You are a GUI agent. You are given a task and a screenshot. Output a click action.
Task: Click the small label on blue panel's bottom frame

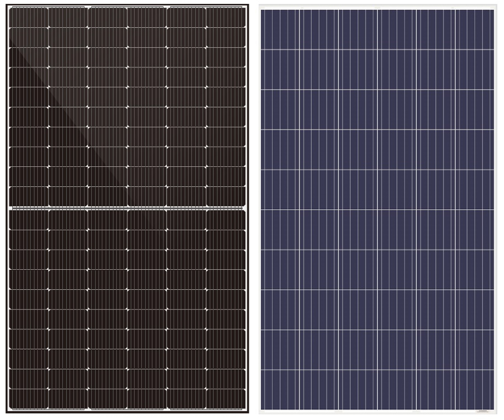click(x=482, y=412)
